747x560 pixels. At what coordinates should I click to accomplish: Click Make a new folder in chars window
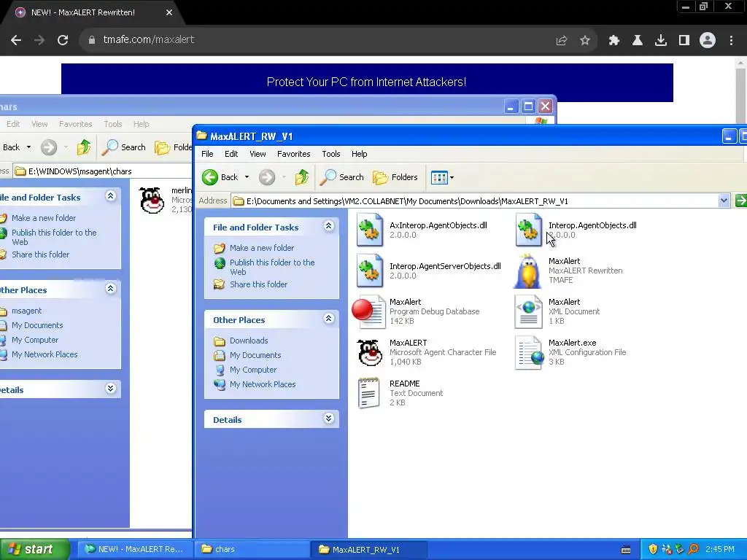click(44, 217)
